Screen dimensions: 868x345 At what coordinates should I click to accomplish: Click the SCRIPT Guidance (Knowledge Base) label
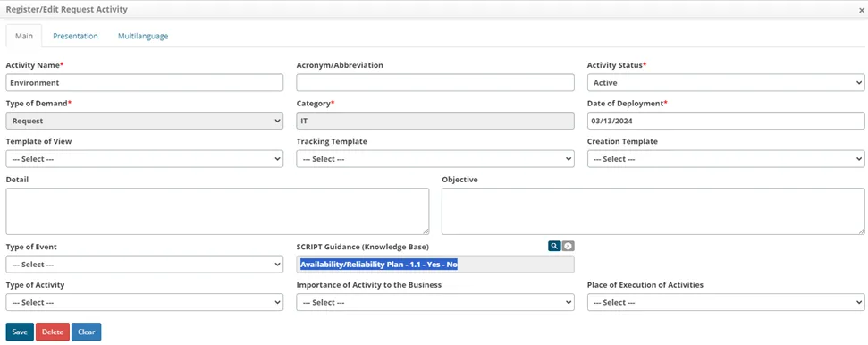tap(363, 247)
